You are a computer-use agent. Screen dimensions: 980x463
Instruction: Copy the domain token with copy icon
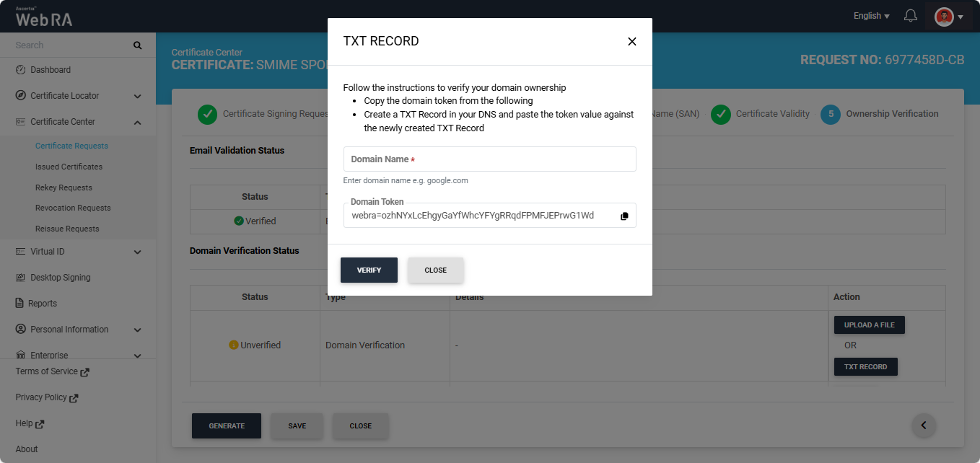[x=624, y=216]
